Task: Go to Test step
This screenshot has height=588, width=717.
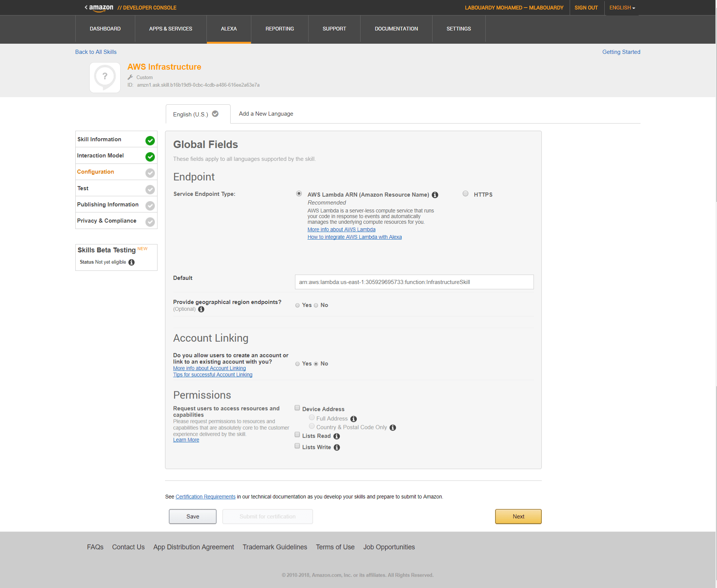Action: [116, 188]
